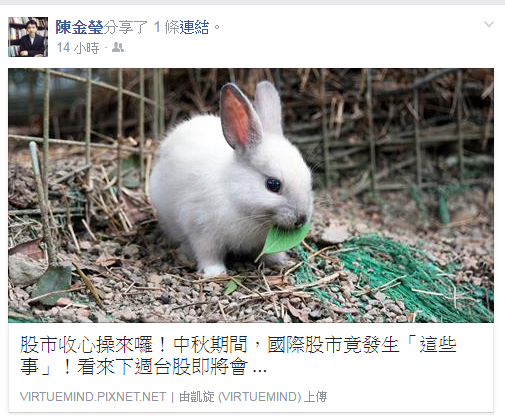Click the rabbit's pink ear in the photo
Viewport: 505px width, 416px height.
tap(239, 116)
